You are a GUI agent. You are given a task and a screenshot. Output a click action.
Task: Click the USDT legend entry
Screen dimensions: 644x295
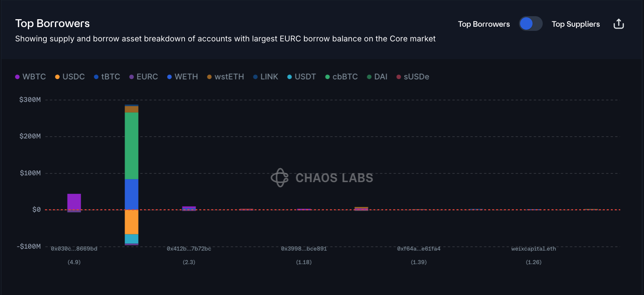[302, 77]
